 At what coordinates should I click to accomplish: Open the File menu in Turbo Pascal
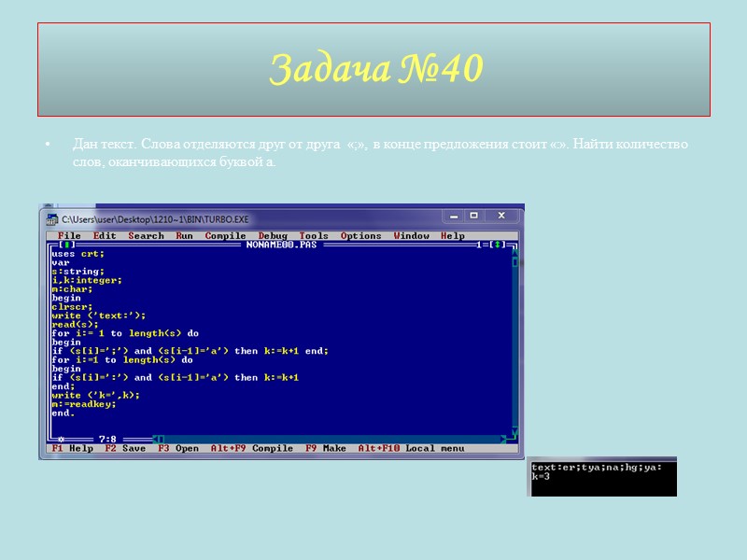(x=69, y=236)
